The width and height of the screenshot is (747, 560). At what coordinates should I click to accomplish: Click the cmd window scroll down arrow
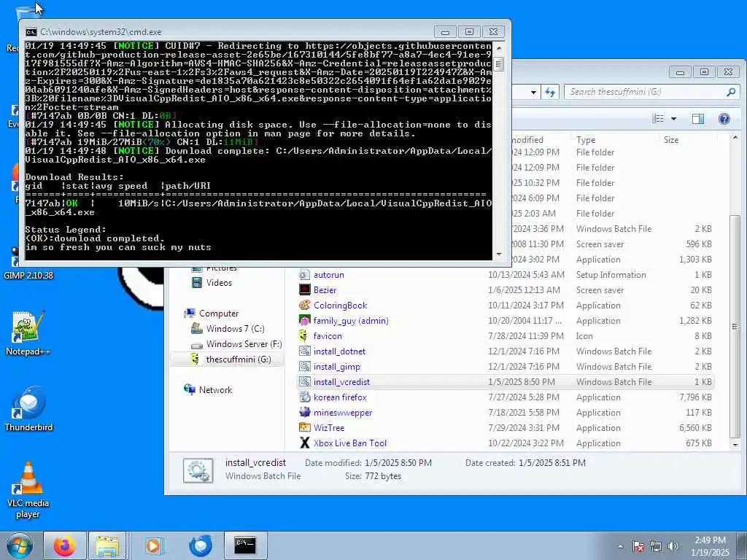[499, 254]
